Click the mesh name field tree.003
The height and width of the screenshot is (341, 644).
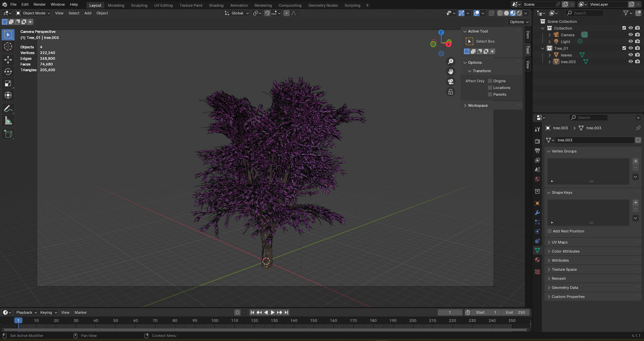pos(595,140)
